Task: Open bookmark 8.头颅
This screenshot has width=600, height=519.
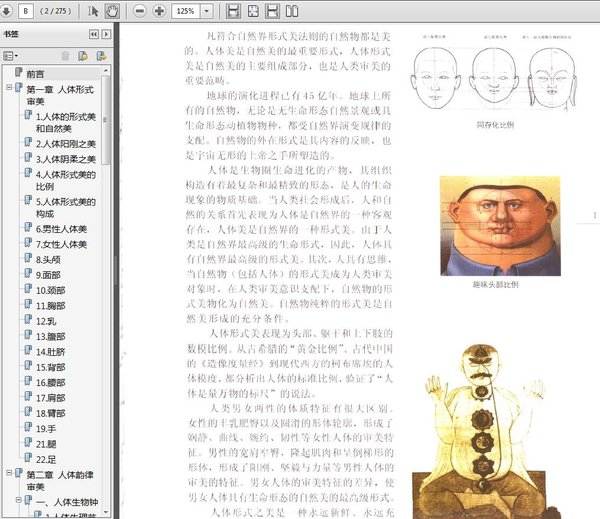Action: point(48,260)
